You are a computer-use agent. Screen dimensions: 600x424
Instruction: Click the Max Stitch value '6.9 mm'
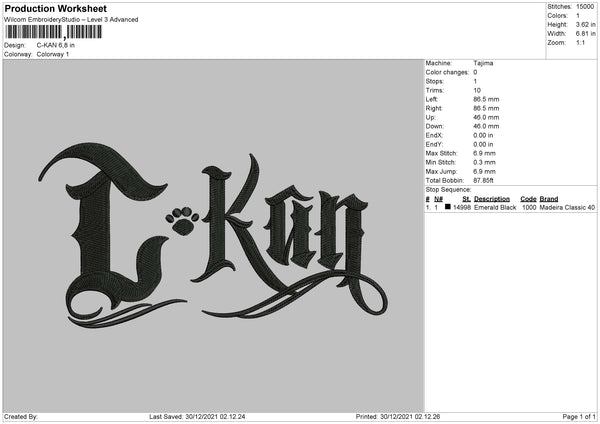[x=484, y=153]
